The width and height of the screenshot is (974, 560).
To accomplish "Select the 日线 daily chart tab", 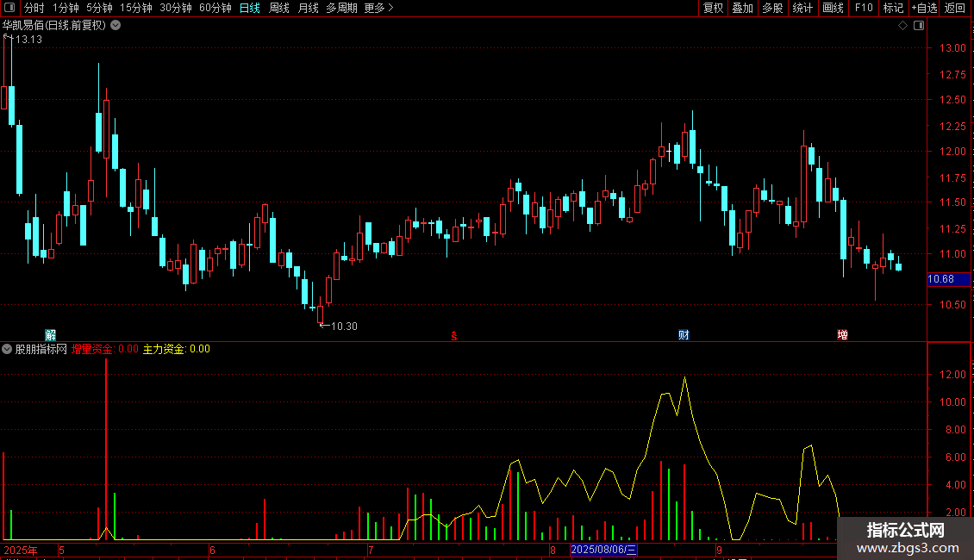I will pos(250,8).
